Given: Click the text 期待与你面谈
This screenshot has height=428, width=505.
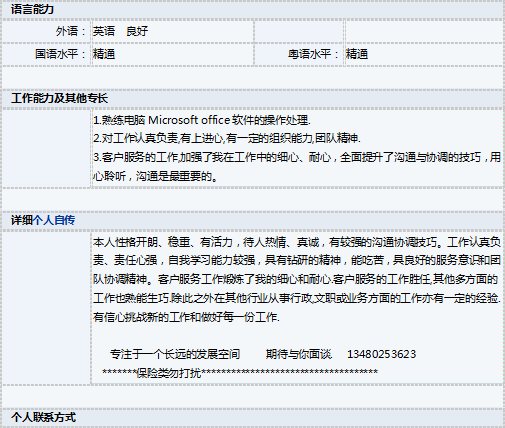Looking at the screenshot, I should tap(299, 354).
